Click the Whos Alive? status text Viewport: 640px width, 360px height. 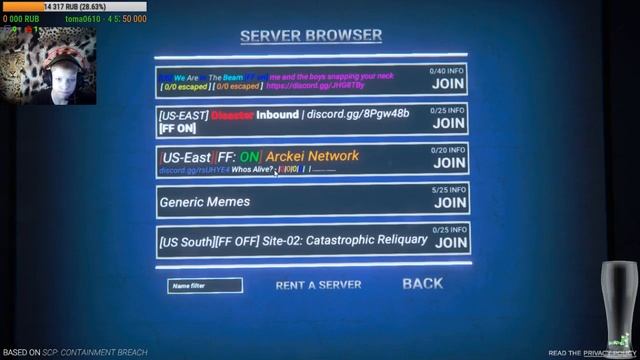252,169
